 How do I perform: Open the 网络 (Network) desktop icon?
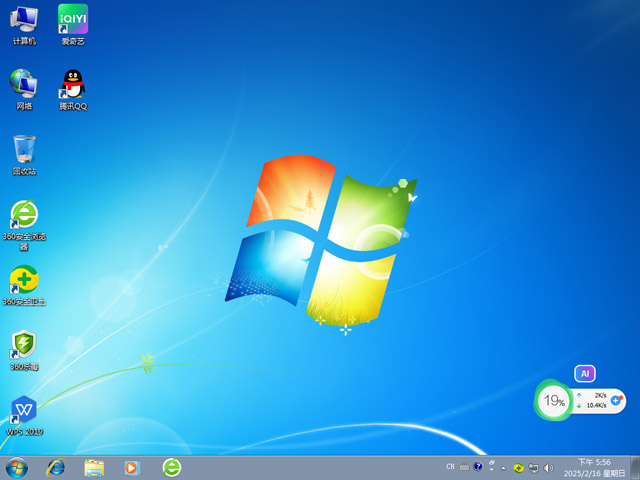(24, 86)
